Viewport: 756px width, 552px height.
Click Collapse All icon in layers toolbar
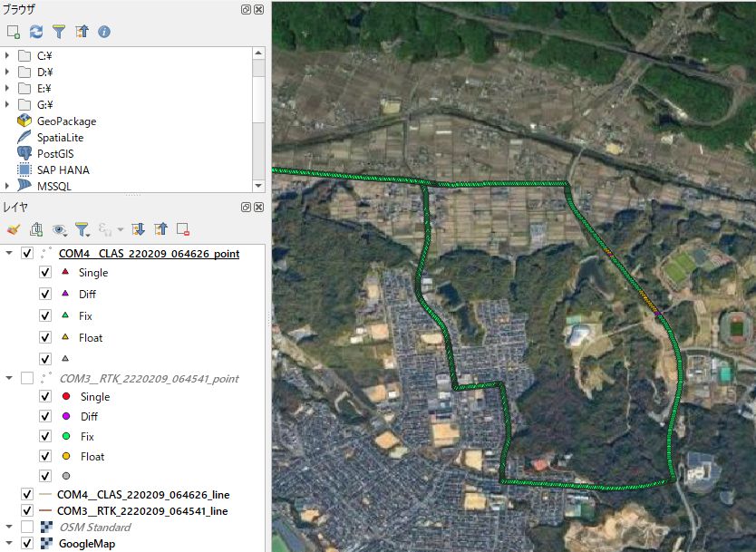click(x=160, y=229)
